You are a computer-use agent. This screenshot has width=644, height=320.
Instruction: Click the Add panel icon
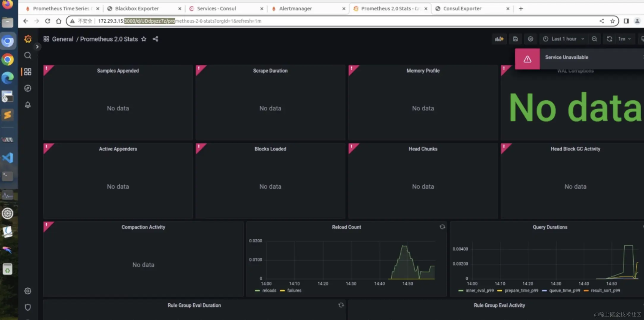pos(499,39)
